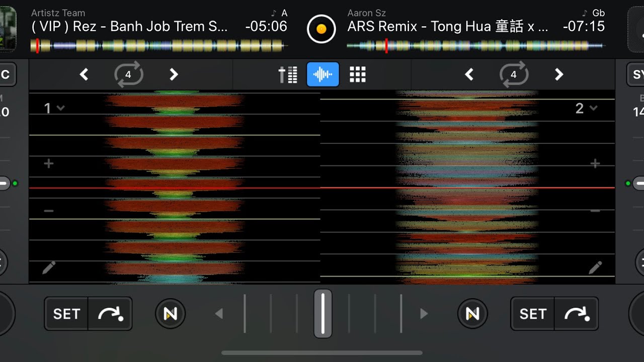Toggle the 4-beat loop on deck 1
Viewport: 644px width, 362px height.
(x=128, y=74)
